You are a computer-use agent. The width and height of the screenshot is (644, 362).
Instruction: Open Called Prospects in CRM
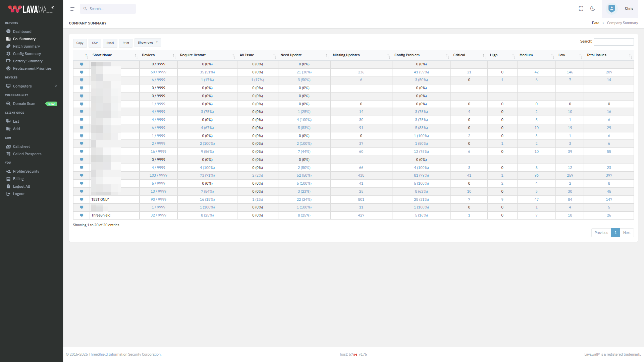[x=27, y=154]
